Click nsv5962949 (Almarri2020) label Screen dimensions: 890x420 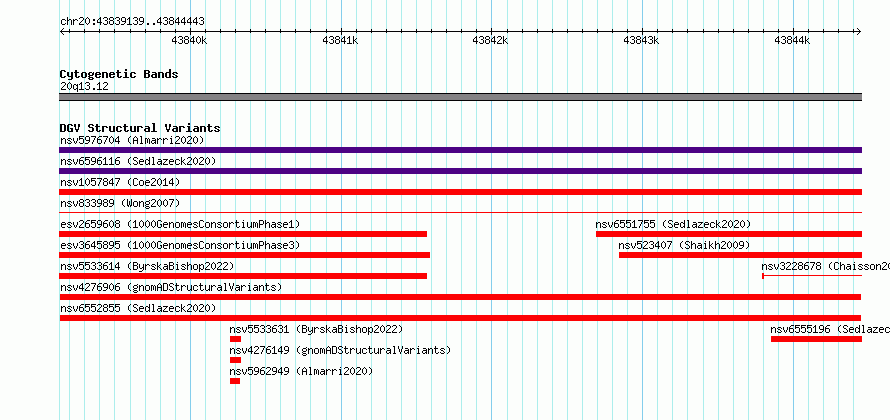[301, 371]
